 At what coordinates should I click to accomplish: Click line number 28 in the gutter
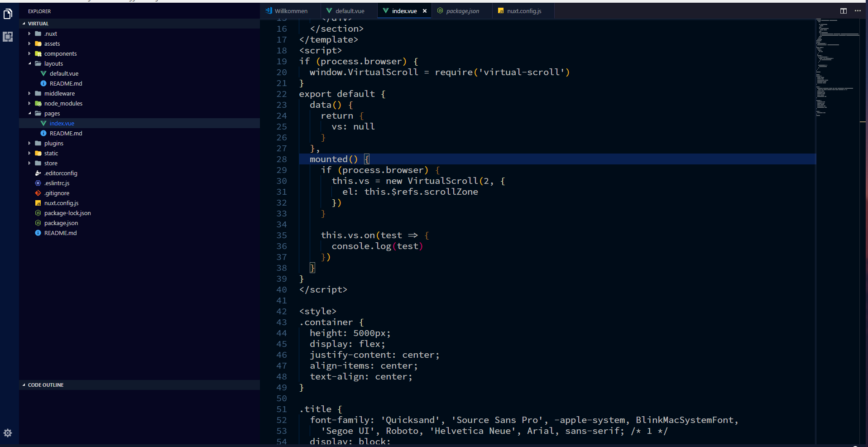[282, 159]
